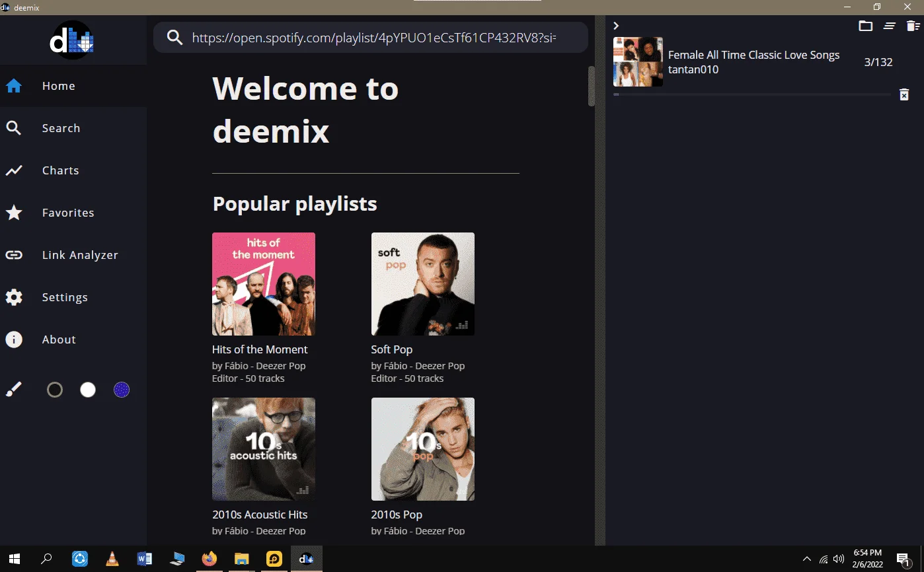
Task: Click the queue item album artwork
Action: click(638, 62)
